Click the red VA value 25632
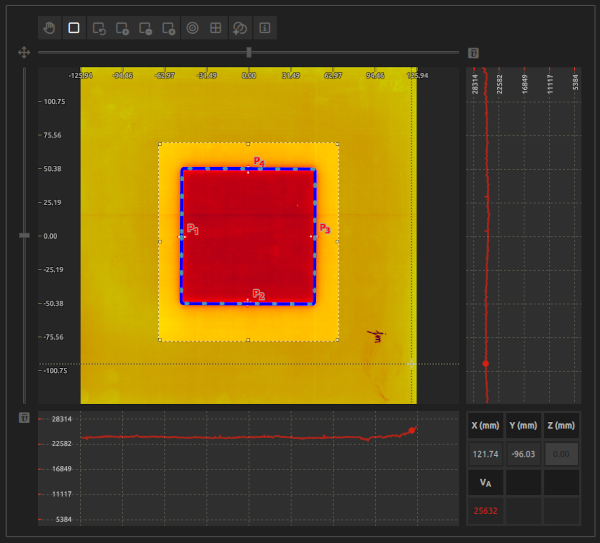Screen dimensions: 600x543 tap(485, 511)
